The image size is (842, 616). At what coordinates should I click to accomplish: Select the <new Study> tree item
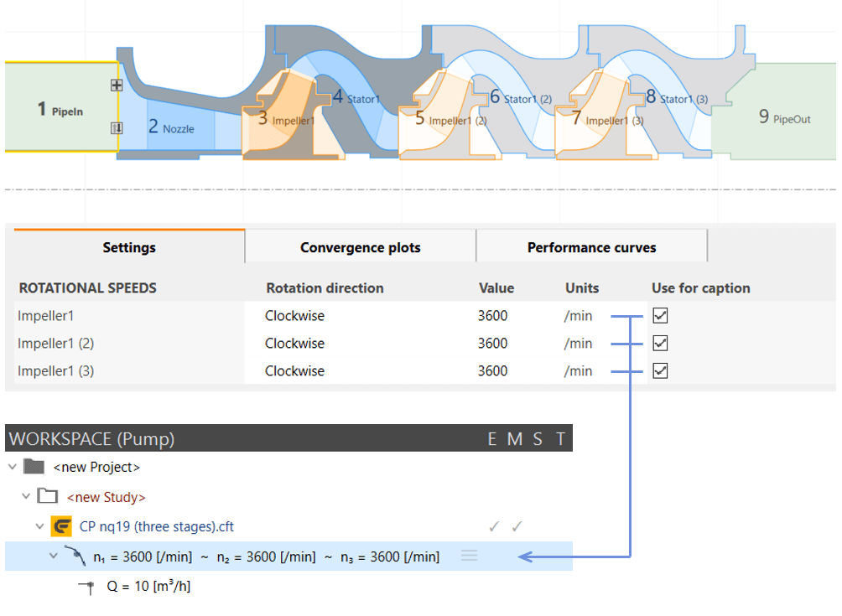click(107, 498)
